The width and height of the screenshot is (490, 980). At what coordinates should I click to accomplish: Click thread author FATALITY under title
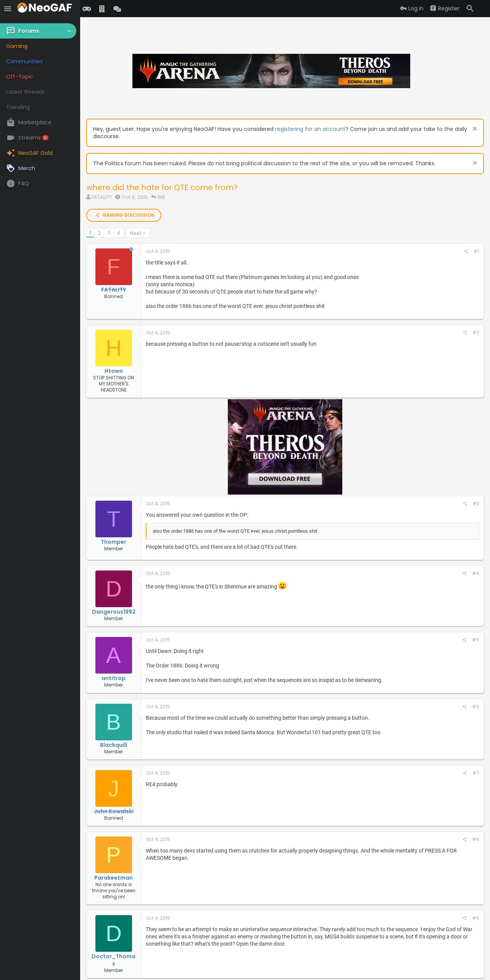pyautogui.click(x=102, y=197)
